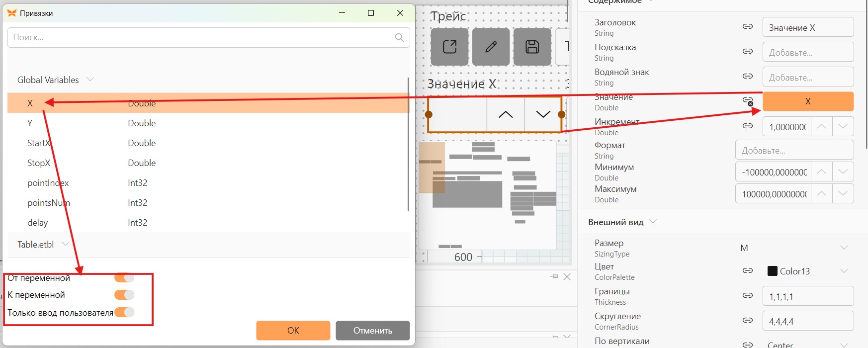Viewport: 868px width, 348px height.
Task: Remove binding icon beside Значение field
Action: click(747, 101)
